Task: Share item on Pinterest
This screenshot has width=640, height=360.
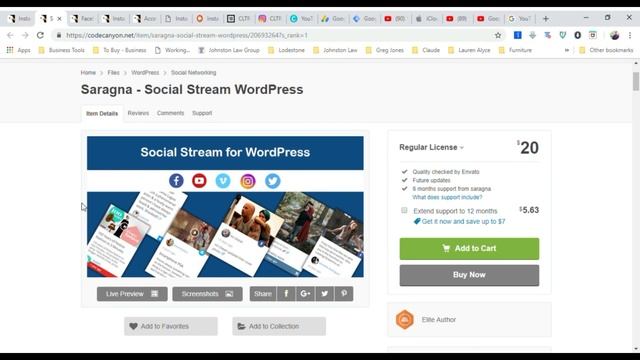Action: coord(344,294)
